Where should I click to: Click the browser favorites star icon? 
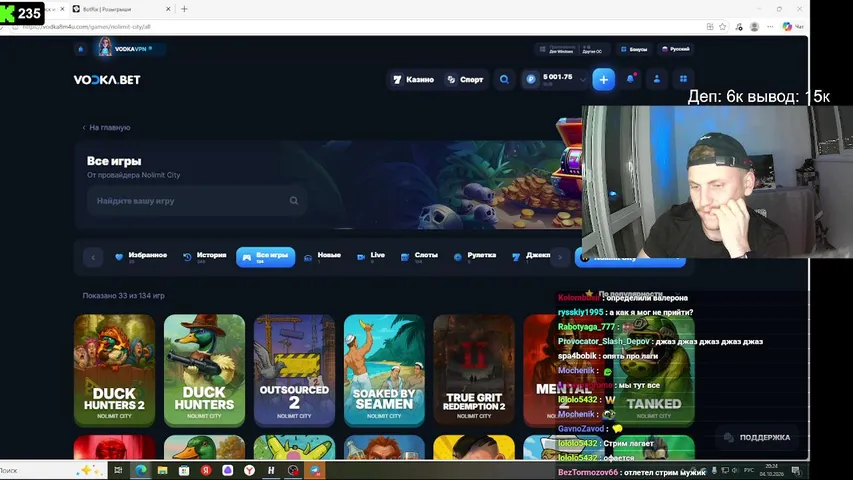point(722,27)
